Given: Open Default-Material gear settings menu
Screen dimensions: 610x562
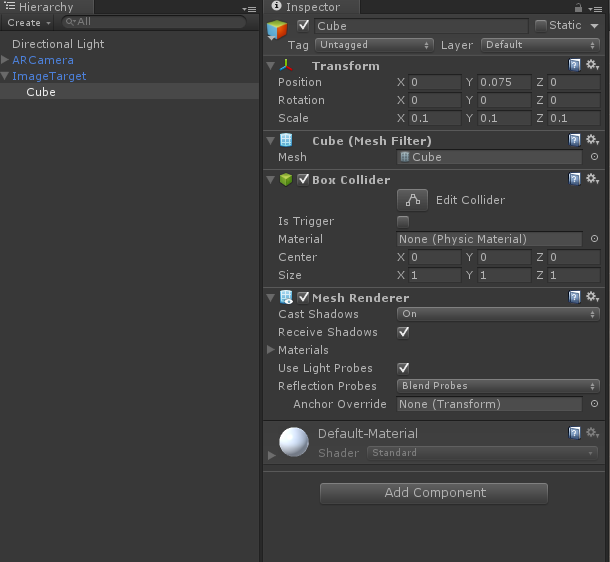Looking at the screenshot, I should 592,432.
